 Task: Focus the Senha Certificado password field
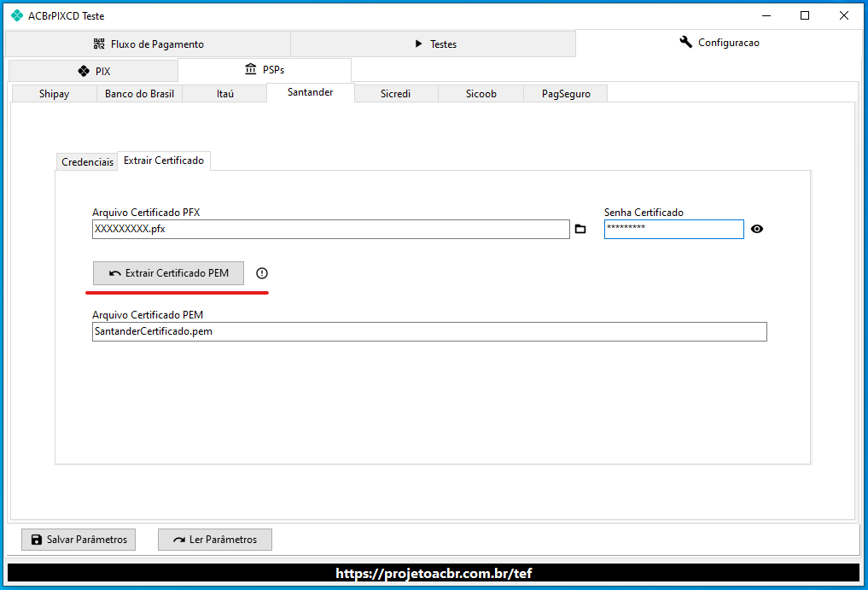[673, 230]
